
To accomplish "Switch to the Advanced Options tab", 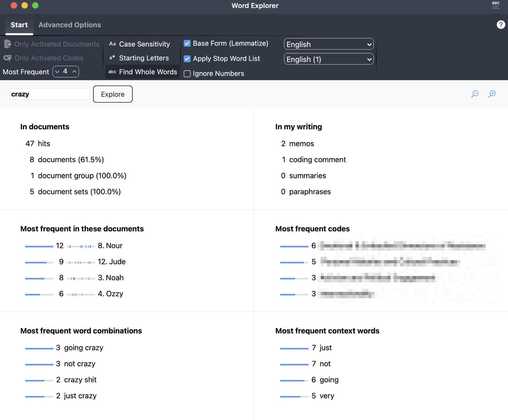I will coord(70,25).
